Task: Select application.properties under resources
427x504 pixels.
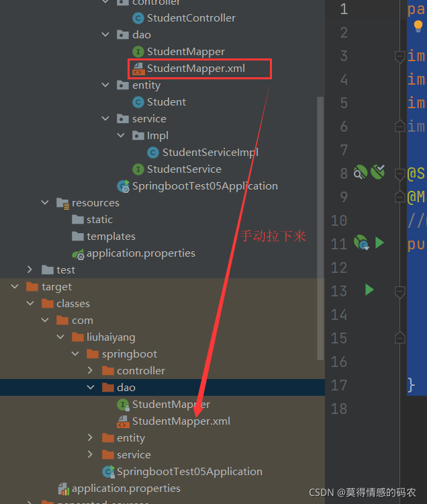Action: [x=140, y=253]
